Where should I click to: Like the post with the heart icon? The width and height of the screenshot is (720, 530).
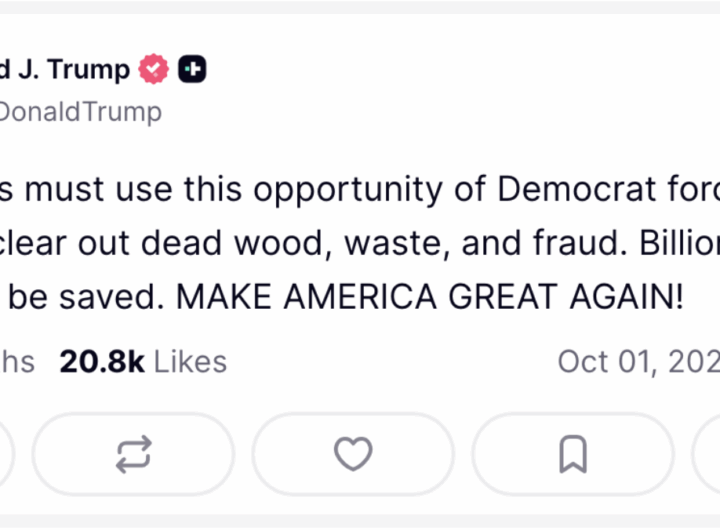[x=353, y=454]
